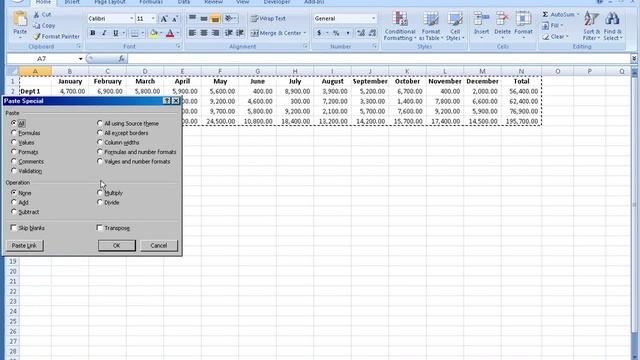Click the Decrease Font Size icon

[x=175, y=19]
